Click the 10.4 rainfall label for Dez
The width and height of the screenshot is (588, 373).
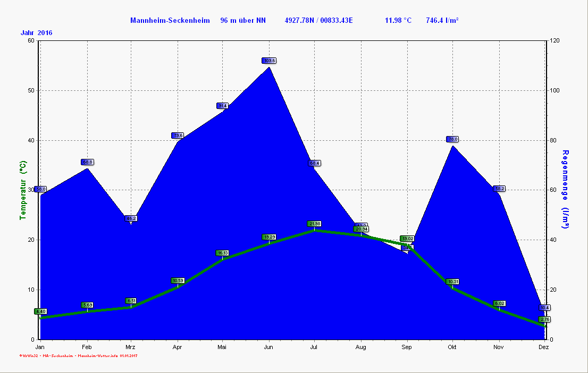pyautogui.click(x=544, y=308)
